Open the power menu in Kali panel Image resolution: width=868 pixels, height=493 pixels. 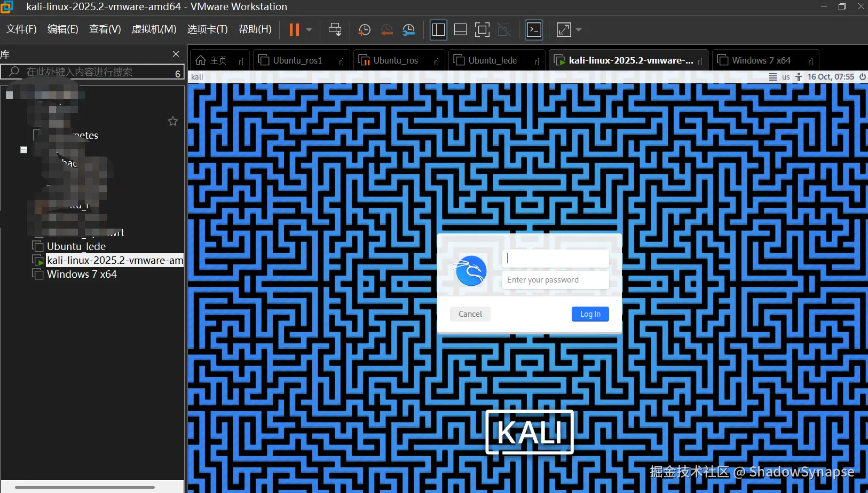tap(863, 77)
